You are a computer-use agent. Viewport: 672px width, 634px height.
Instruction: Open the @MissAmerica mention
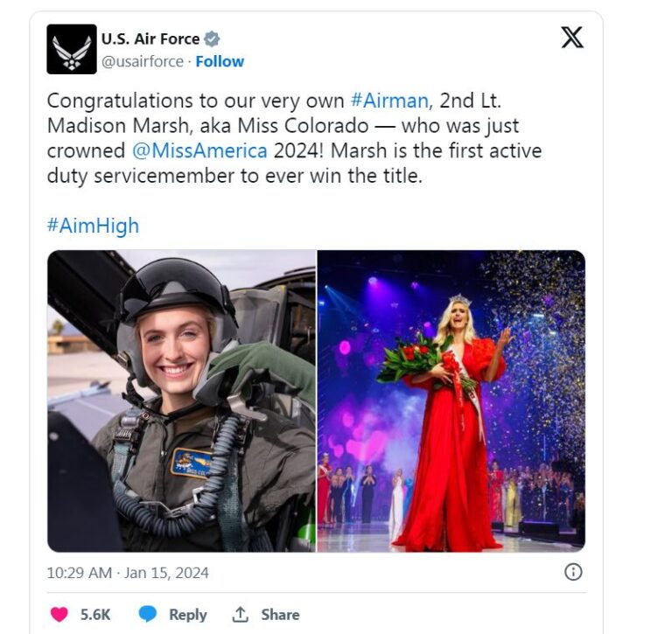(x=199, y=150)
